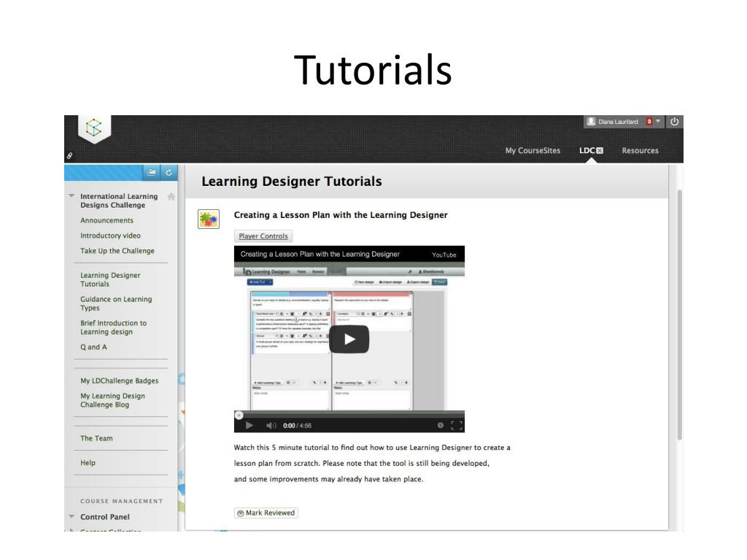Image resolution: width=747 pixels, height=560 pixels.
Task: Click the Diana Laurillard user avatar
Action: pos(591,122)
